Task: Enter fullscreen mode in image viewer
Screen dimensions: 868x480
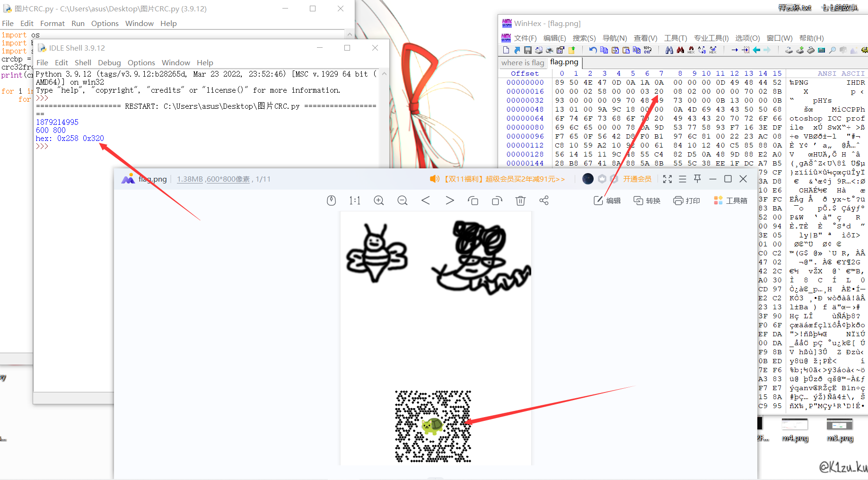Action: pyautogui.click(x=667, y=179)
